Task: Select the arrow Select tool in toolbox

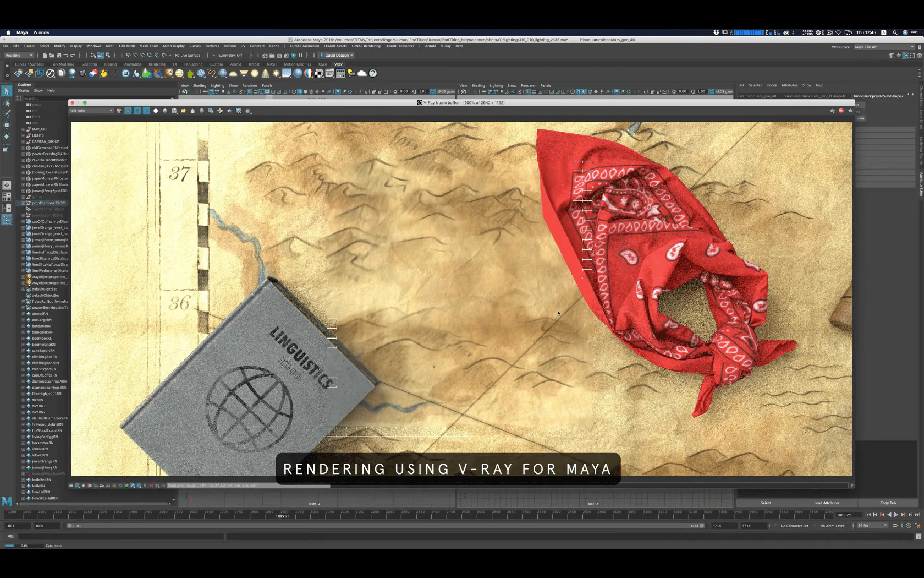Action: (x=7, y=91)
